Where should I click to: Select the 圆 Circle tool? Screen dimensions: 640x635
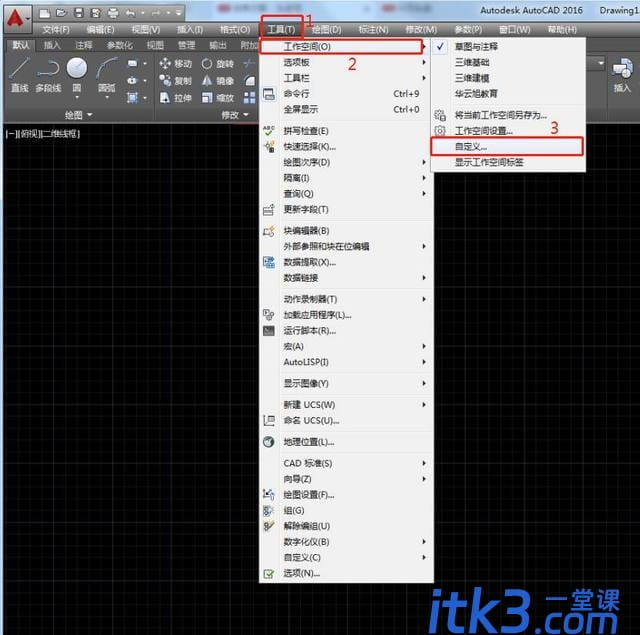pyautogui.click(x=77, y=75)
